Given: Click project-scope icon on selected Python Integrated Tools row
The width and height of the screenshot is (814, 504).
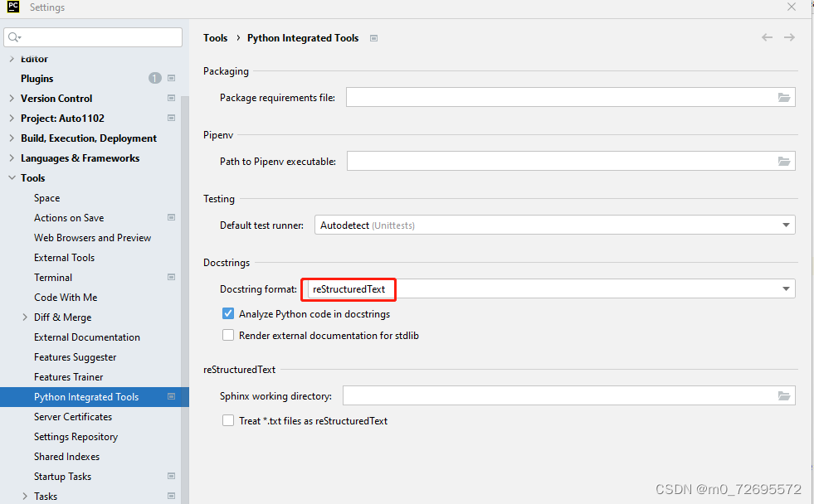Looking at the screenshot, I should [171, 397].
